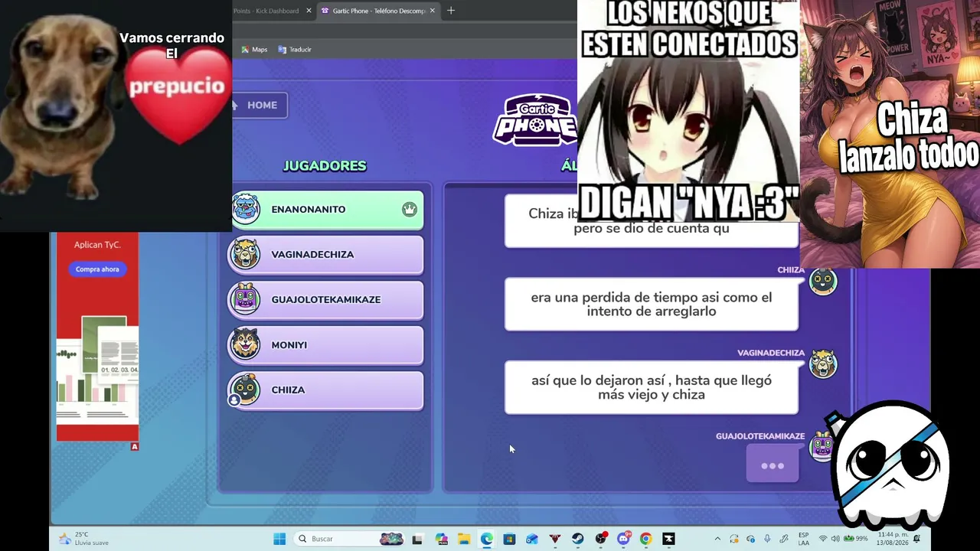Click the HOME button in Gartic Phone
The image size is (980, 551).
pos(260,105)
